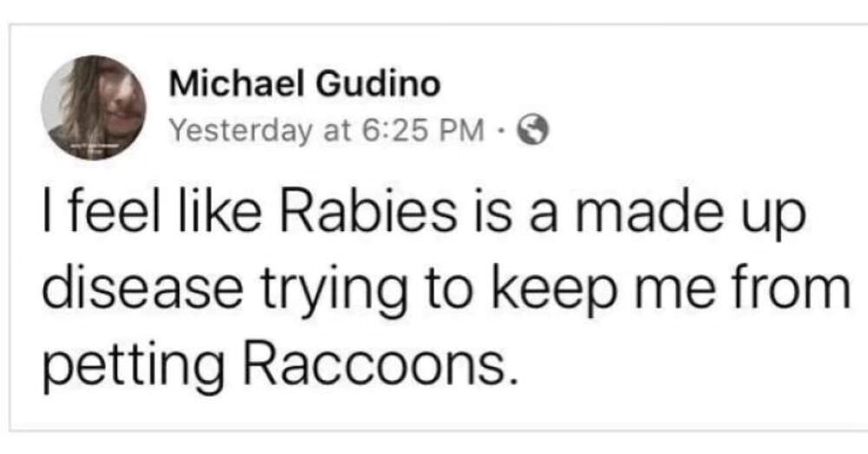
Task: Open the Yesterday at 6:25 PM timestamp
Action: click(x=324, y=130)
